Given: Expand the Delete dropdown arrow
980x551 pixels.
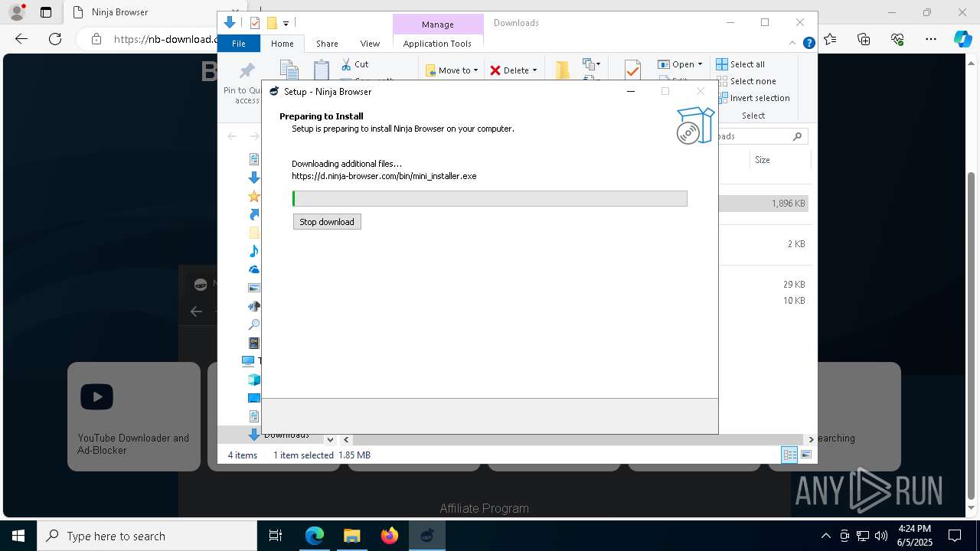Looking at the screenshot, I should (534, 70).
